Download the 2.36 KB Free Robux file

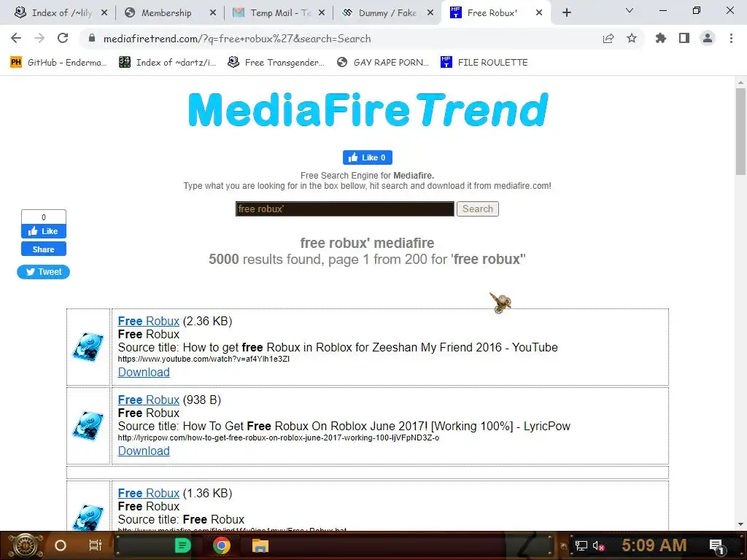tap(144, 373)
